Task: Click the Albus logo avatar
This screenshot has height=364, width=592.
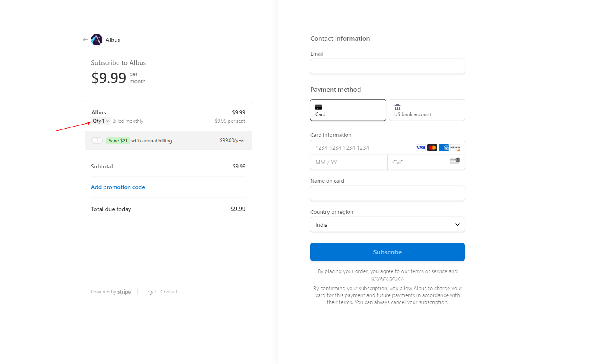Action: [x=97, y=40]
